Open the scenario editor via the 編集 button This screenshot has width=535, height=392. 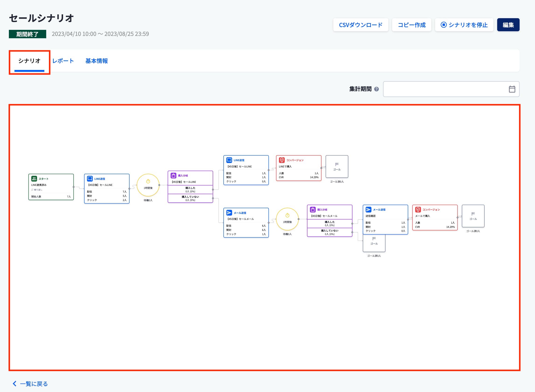[508, 24]
